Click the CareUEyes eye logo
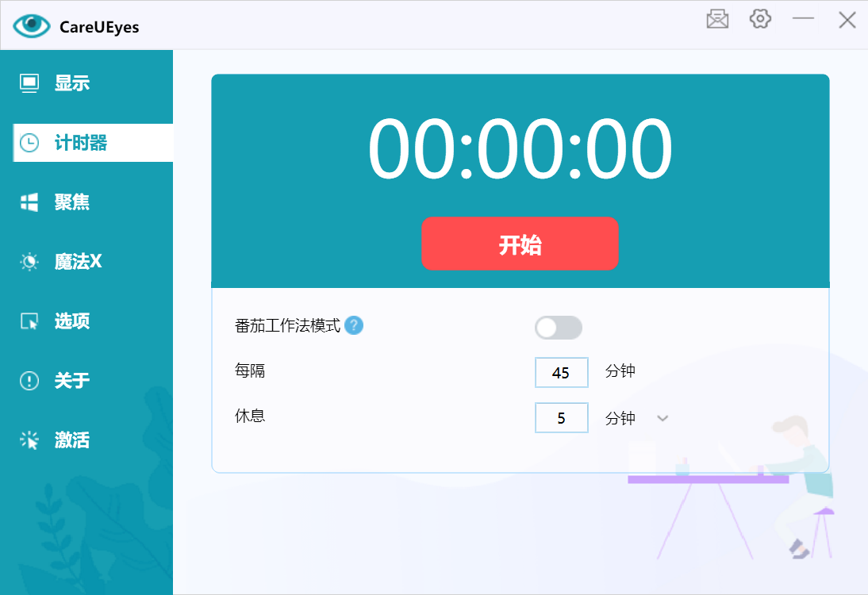This screenshot has width=868, height=595. [x=32, y=25]
